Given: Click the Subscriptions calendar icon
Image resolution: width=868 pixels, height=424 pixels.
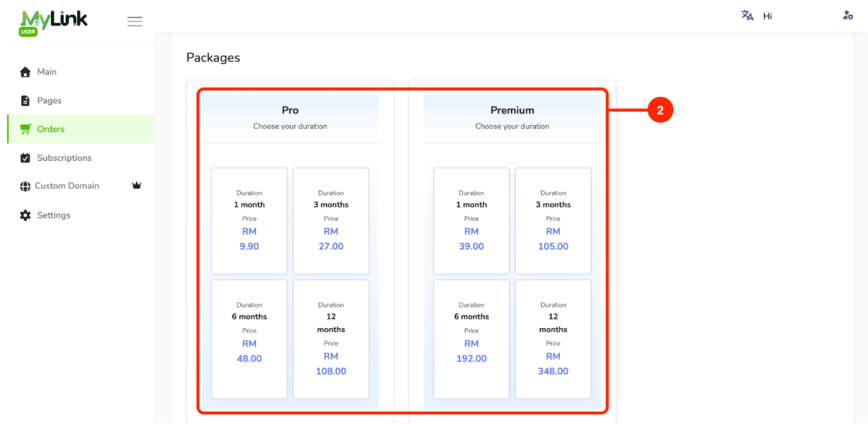Looking at the screenshot, I should coord(25,158).
